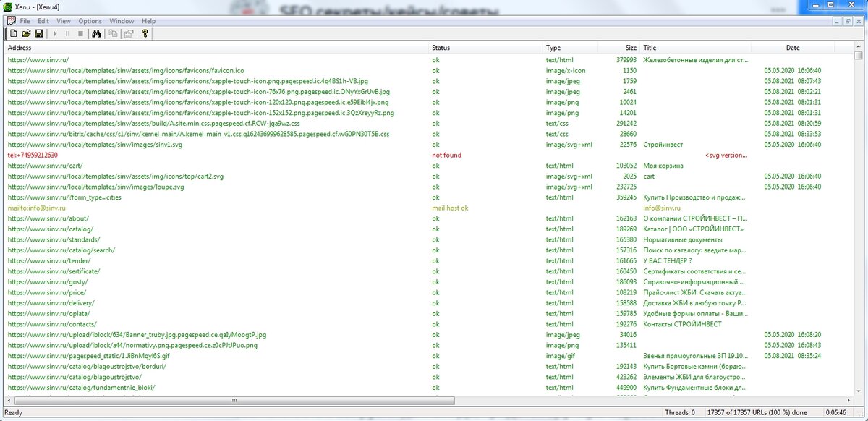Select the normativy.png address row
The height and width of the screenshot is (421, 868).
[132, 345]
